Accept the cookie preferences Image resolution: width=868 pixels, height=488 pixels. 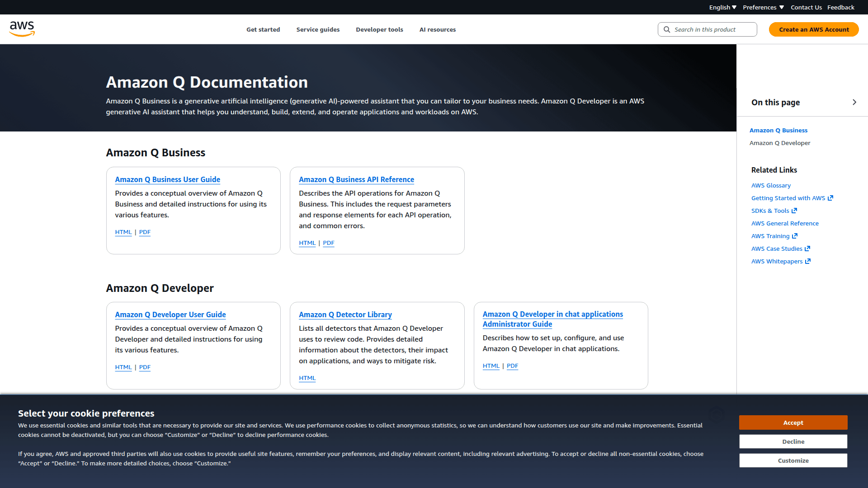tap(793, 422)
